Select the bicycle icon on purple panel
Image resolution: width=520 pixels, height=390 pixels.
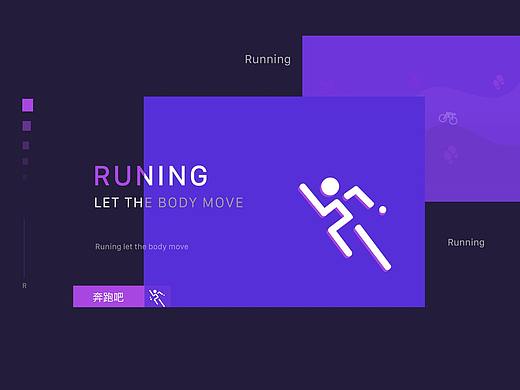pos(448,118)
